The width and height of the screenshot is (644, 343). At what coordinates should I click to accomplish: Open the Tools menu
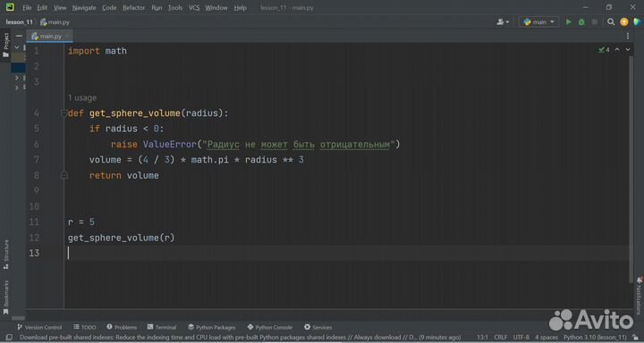(x=175, y=7)
